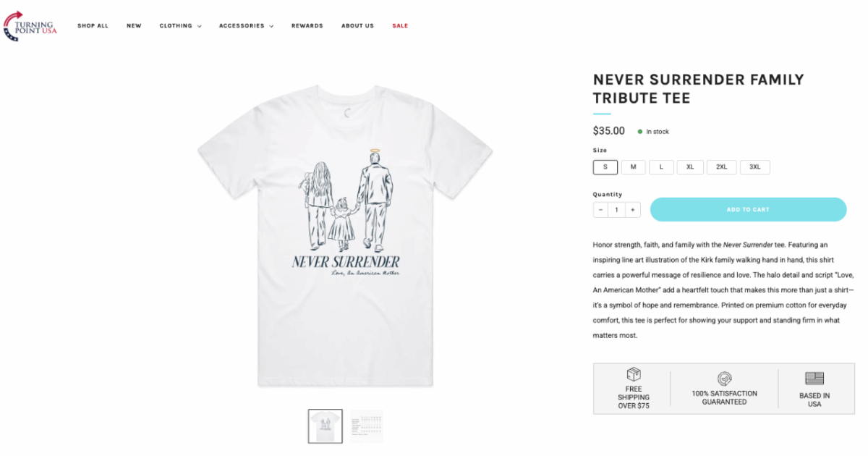Select size S option

605,167
